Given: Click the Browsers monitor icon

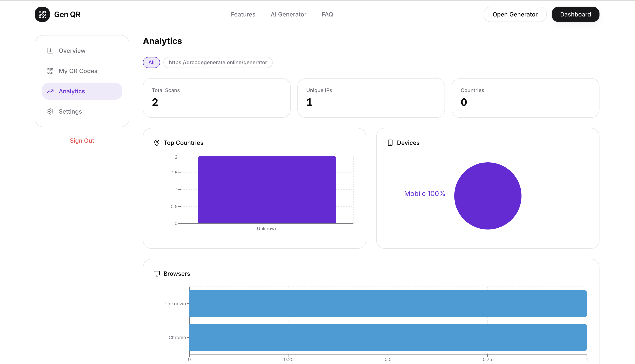Looking at the screenshot, I should pyautogui.click(x=157, y=273).
